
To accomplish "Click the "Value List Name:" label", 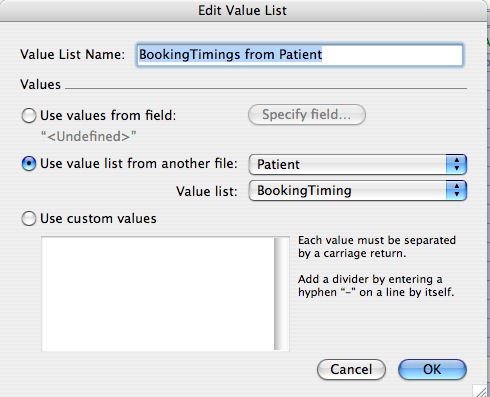I will click(72, 54).
